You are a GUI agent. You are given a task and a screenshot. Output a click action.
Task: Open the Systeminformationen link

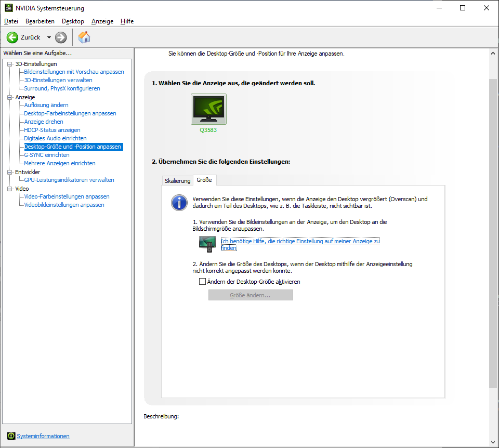click(x=43, y=436)
